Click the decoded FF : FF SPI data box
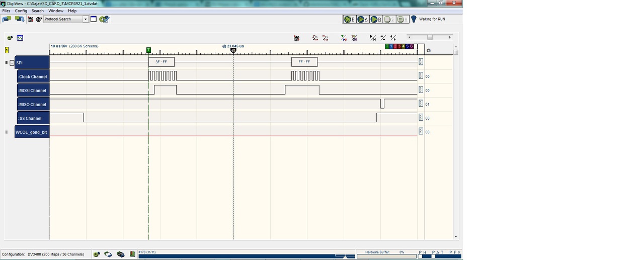 [x=304, y=62]
